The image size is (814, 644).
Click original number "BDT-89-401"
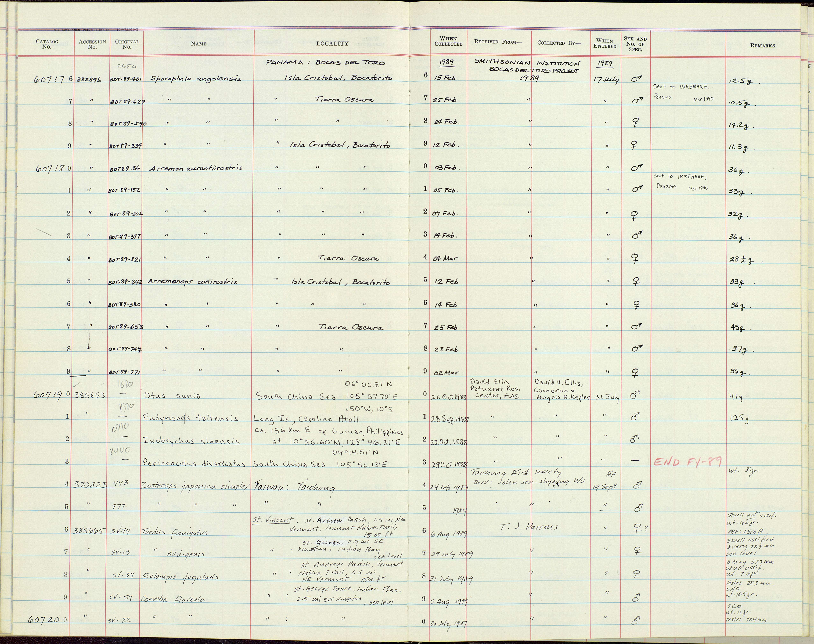[x=125, y=79]
